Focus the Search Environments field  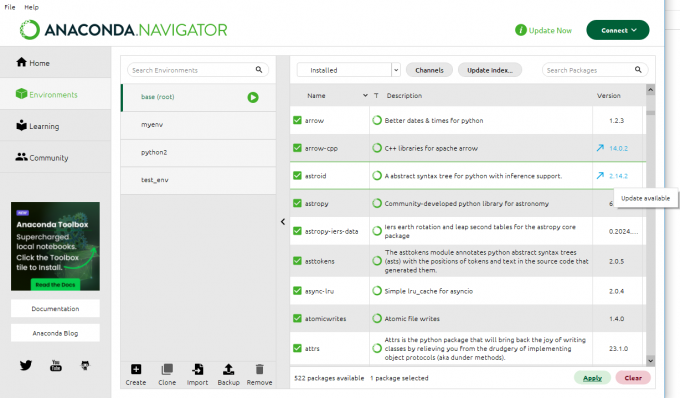point(198,70)
